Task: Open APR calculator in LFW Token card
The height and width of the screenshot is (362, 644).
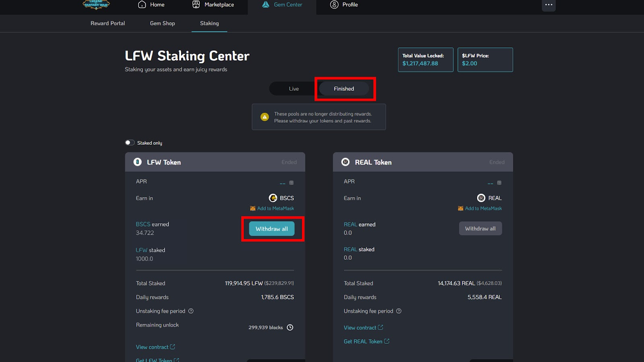Action: (x=291, y=183)
